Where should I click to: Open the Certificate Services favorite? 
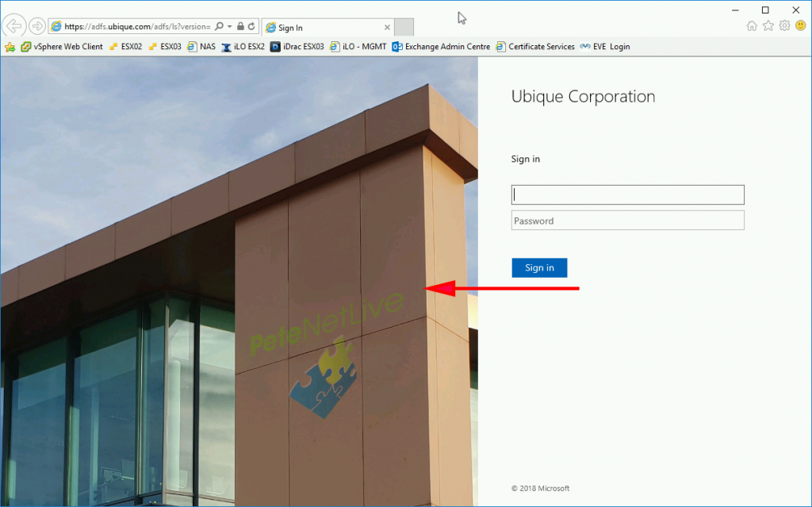(x=542, y=46)
